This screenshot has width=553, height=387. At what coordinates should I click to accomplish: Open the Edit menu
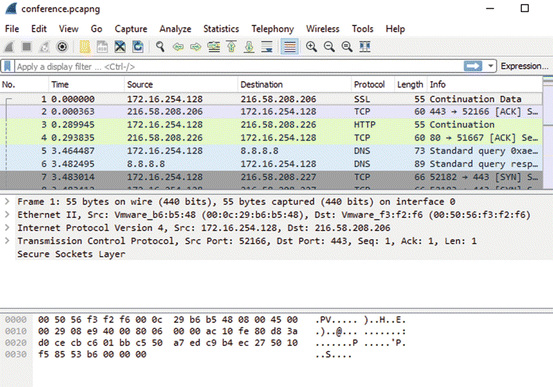[39, 29]
